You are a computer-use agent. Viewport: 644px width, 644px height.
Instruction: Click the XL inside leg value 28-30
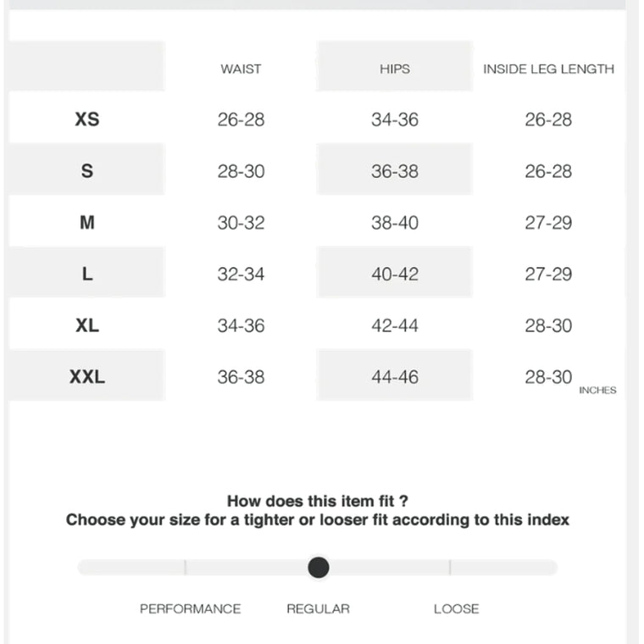[548, 325]
